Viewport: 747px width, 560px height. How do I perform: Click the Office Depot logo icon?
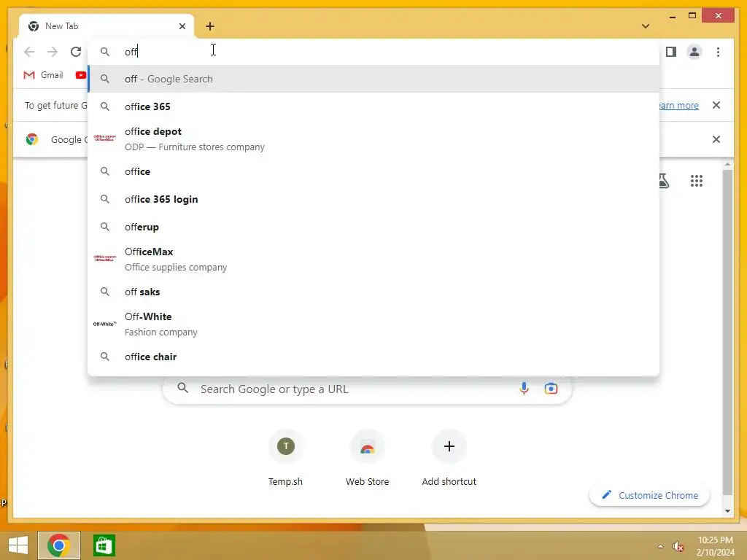point(105,138)
